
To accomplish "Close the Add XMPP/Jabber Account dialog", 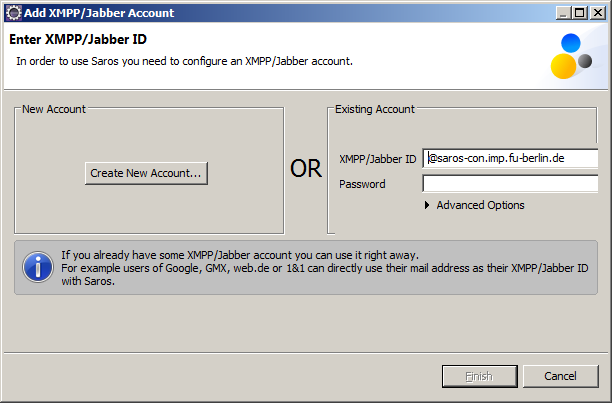I will 598,13.
